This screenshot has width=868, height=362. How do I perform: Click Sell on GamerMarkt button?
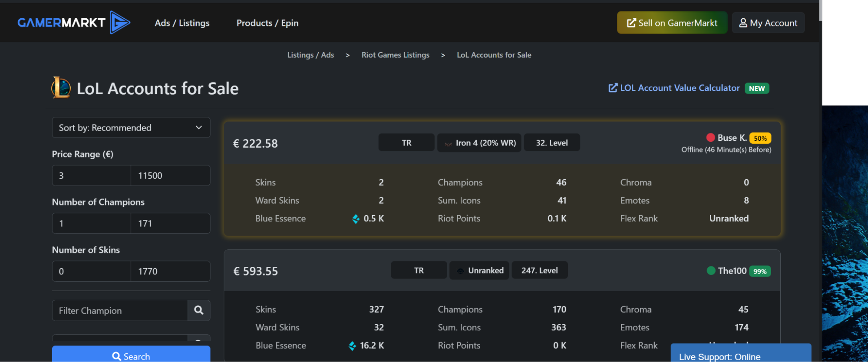tap(672, 23)
